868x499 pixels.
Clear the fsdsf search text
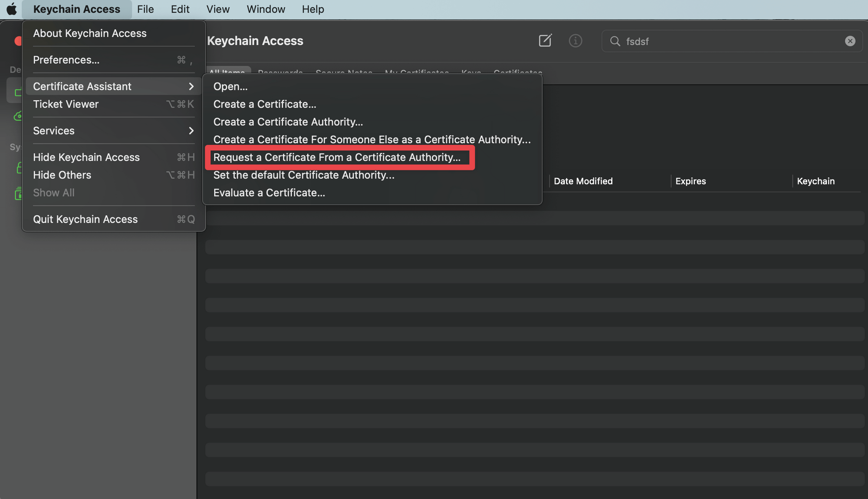click(849, 41)
